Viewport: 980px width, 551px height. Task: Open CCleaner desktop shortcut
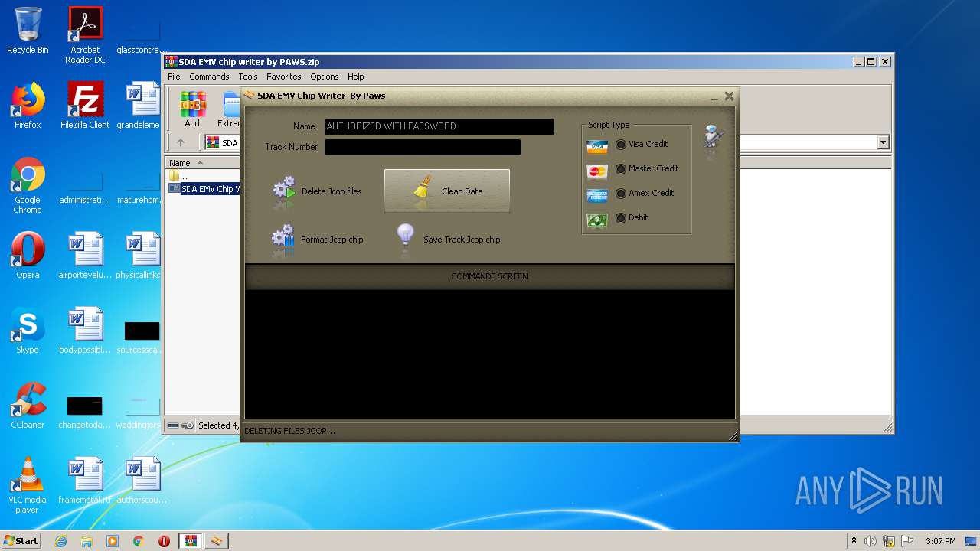coord(28,406)
